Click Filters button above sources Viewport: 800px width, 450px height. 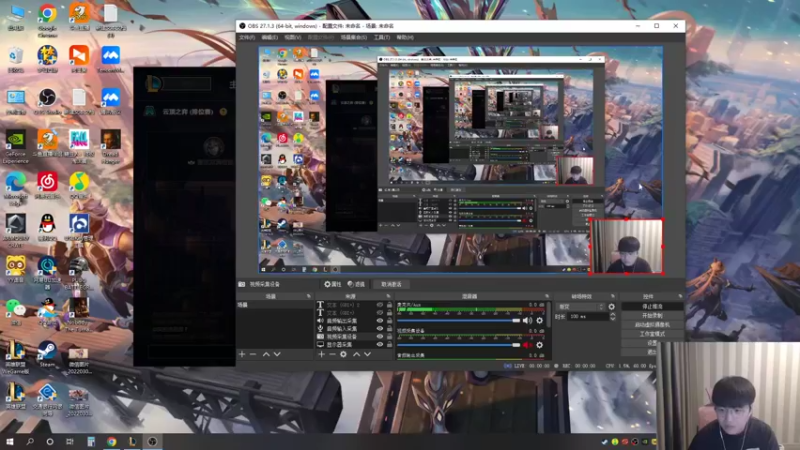point(356,284)
